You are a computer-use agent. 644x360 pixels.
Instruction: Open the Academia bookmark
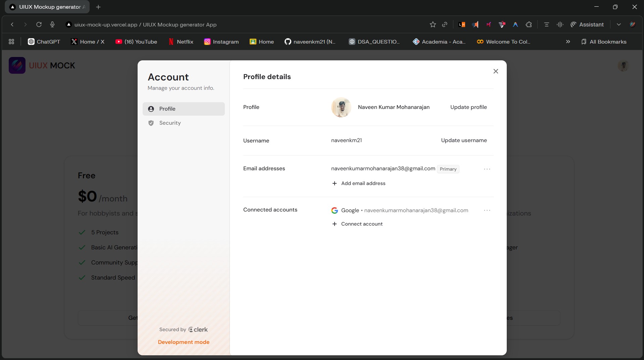click(439, 42)
